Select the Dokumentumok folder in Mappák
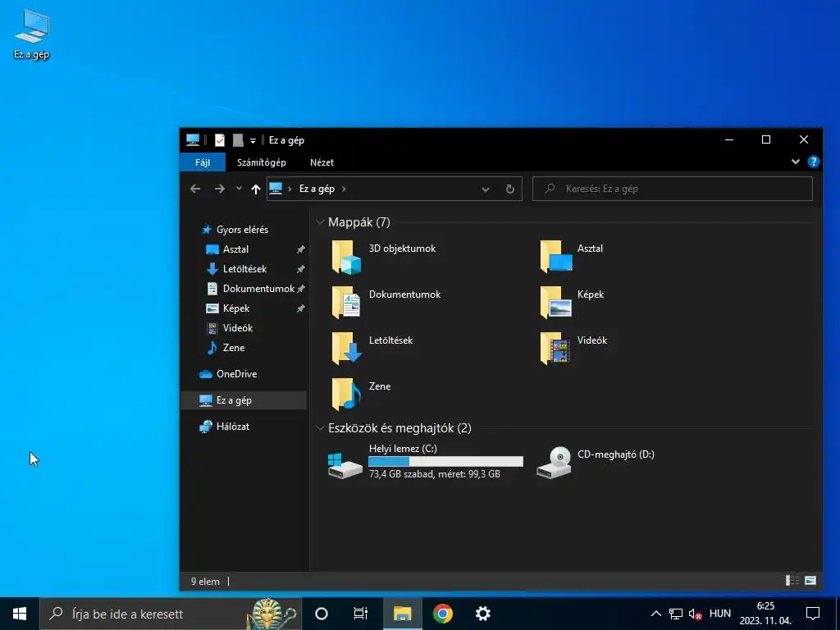Image resolution: width=840 pixels, height=630 pixels. [x=386, y=302]
